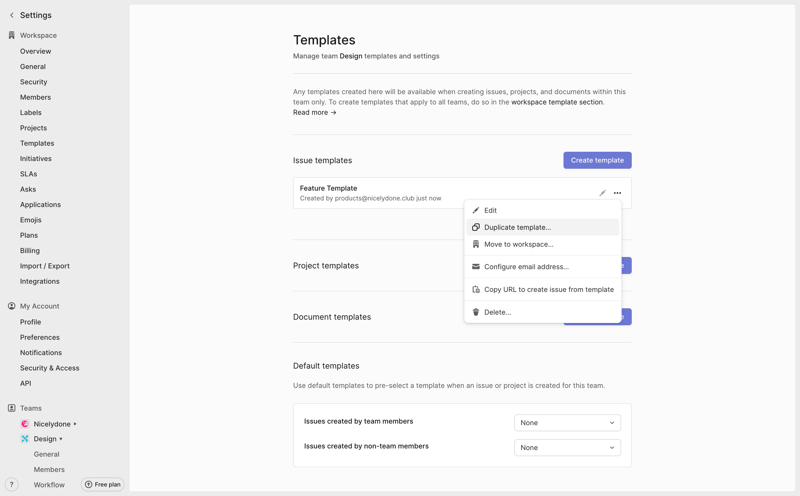The width and height of the screenshot is (800, 496).
Task: Open Security & Access settings
Action: click(49, 368)
